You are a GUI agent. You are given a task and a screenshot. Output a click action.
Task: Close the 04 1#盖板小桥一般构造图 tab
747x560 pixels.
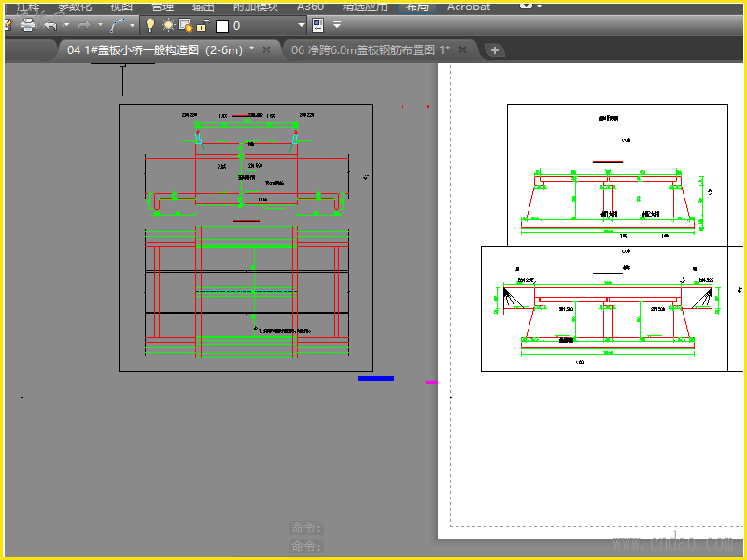click(266, 49)
